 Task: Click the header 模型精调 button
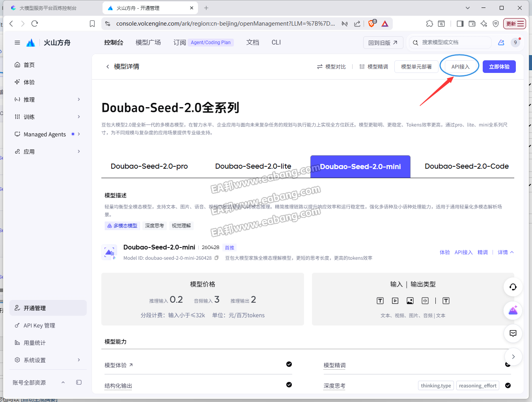click(373, 67)
